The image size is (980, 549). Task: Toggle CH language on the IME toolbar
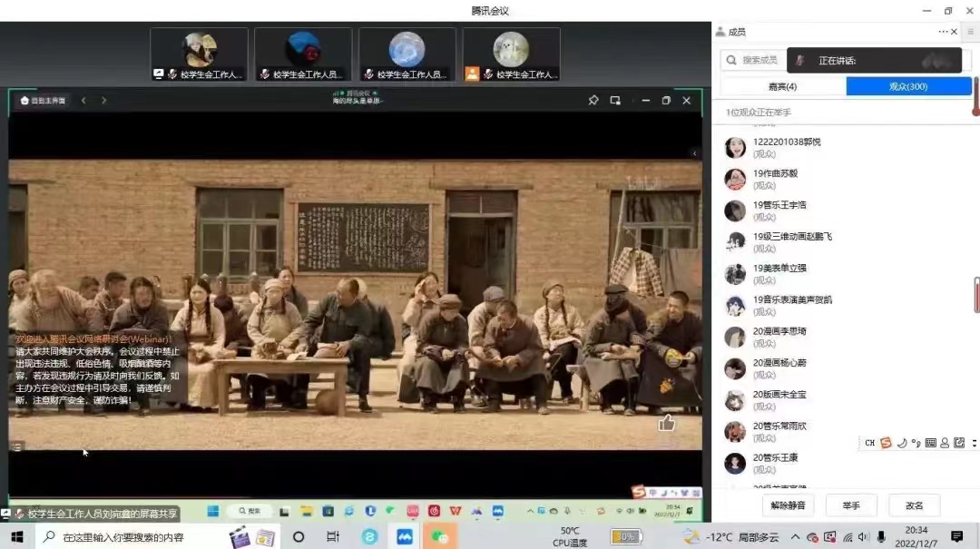(869, 443)
